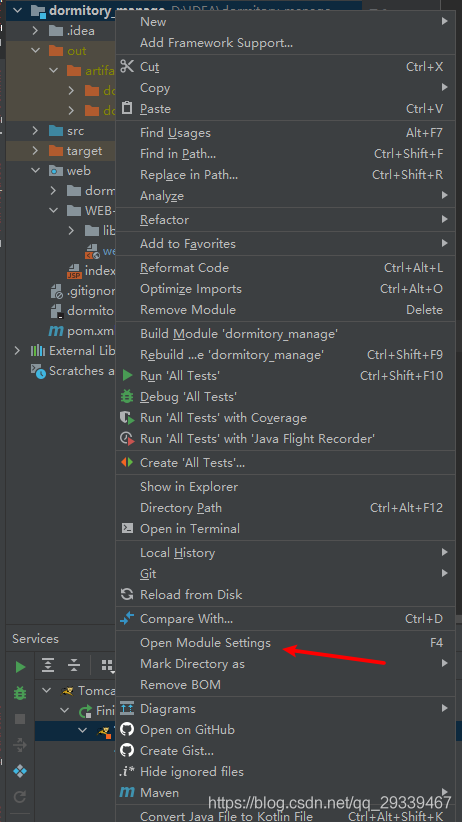This screenshot has height=822, width=462.
Task: Select Find in Path...
Action: pos(285,154)
